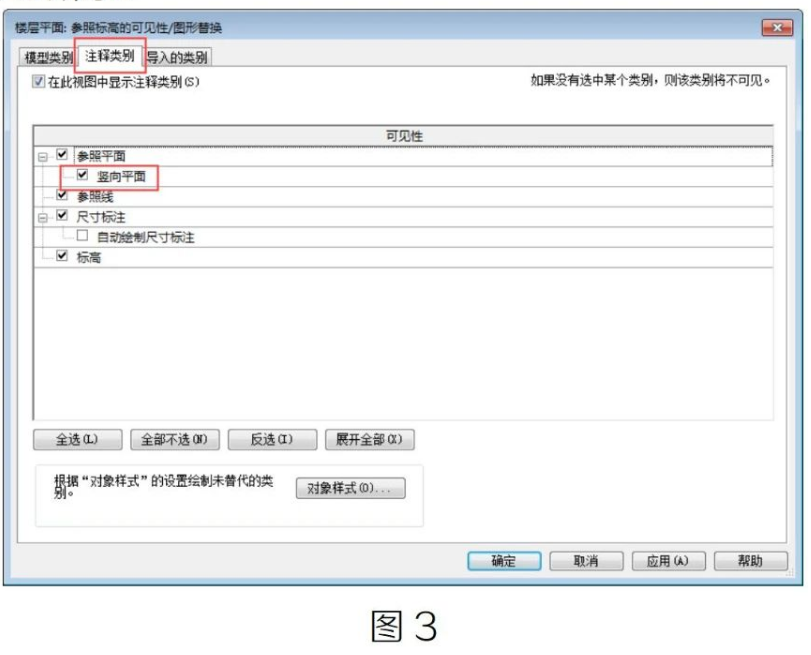This screenshot has width=811, height=655.
Task: Toggle the 参照线 checkbox
Action: (62, 195)
